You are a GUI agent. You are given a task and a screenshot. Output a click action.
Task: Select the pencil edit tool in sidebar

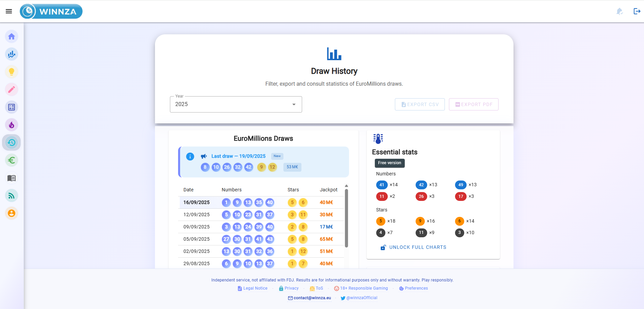coord(12,89)
